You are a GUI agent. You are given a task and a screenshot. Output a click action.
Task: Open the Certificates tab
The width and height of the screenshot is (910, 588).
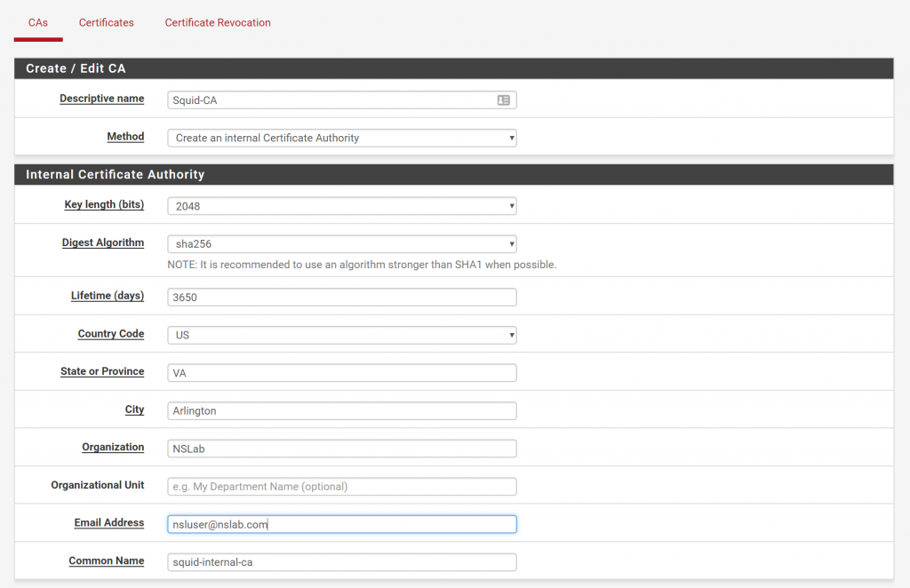(x=107, y=22)
